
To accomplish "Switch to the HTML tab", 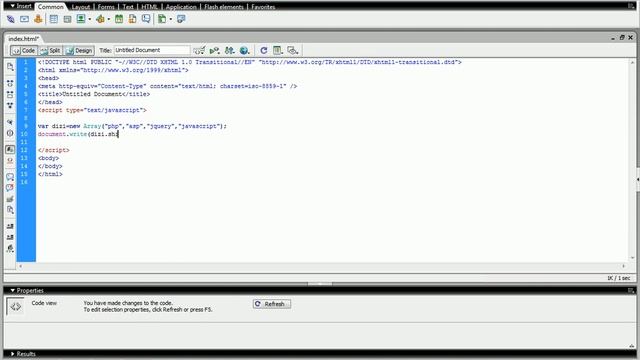I will pyautogui.click(x=149, y=7).
